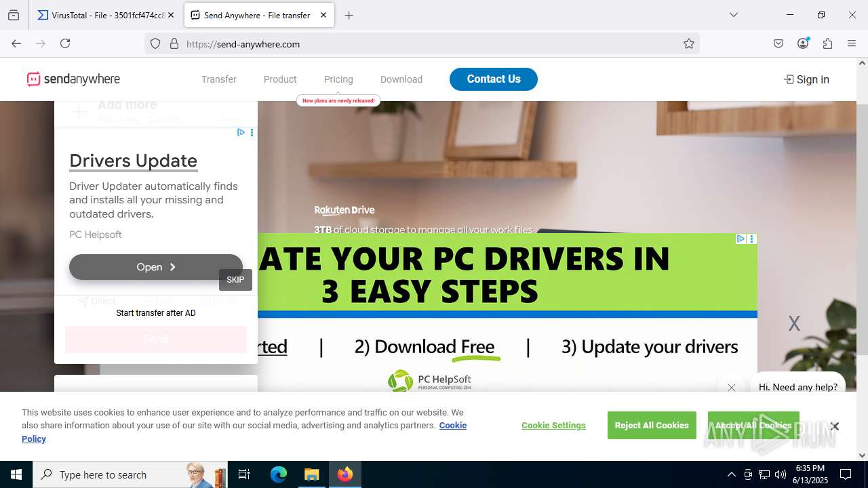Click the Contact Us button
This screenshot has height=488, width=868.
coord(494,79)
